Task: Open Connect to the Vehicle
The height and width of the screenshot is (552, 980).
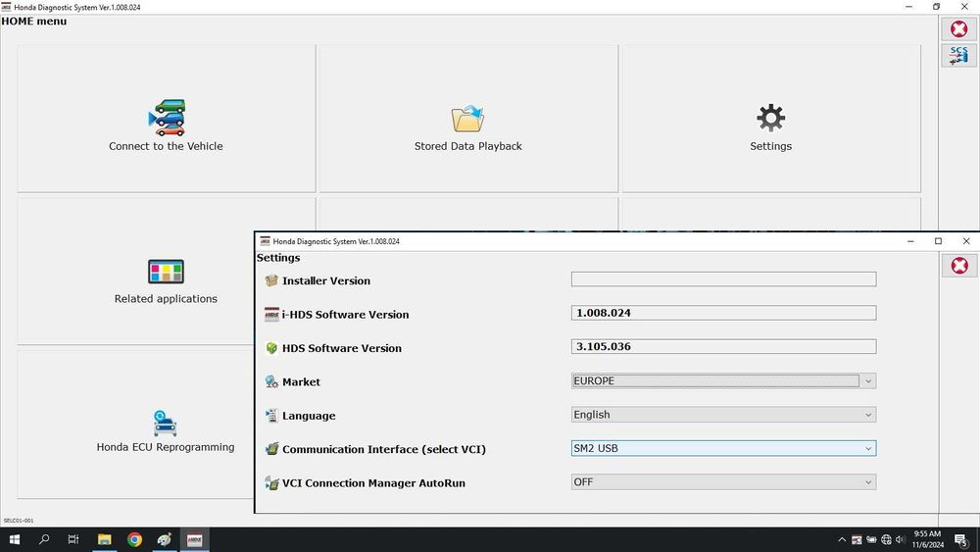Action: pos(166,119)
